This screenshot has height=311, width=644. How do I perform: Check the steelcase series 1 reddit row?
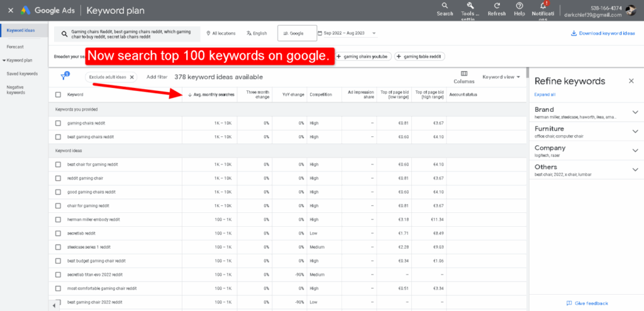[x=58, y=247]
